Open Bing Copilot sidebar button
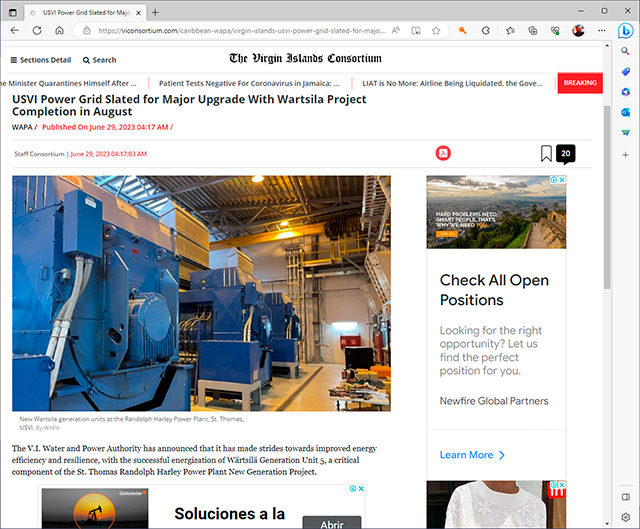 pyautogui.click(x=625, y=31)
